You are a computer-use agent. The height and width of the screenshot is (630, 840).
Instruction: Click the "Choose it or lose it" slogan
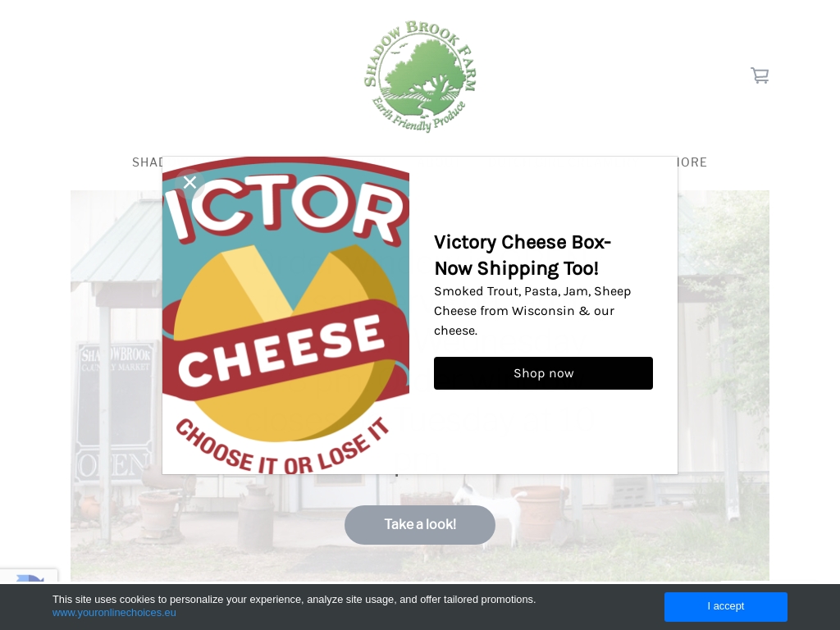pyautogui.click(x=282, y=447)
